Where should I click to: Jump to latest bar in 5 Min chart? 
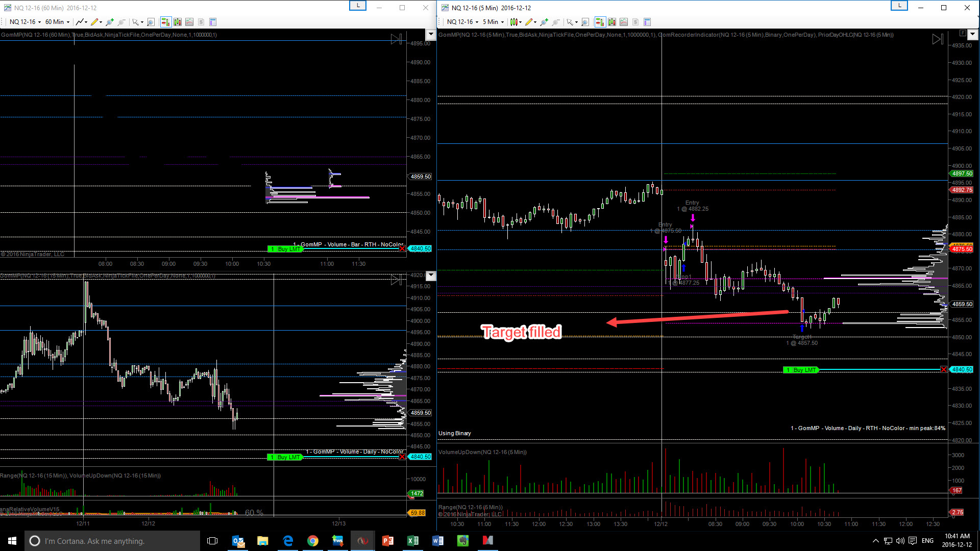pyautogui.click(x=938, y=39)
